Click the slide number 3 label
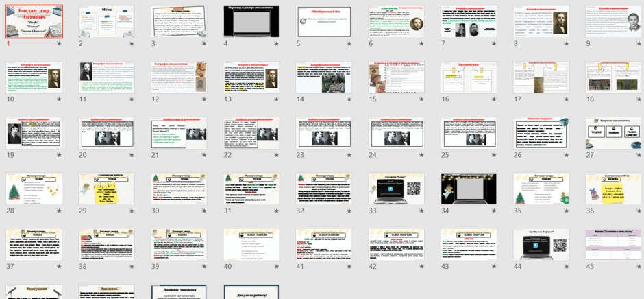The height and width of the screenshot is (299, 644). point(153,44)
